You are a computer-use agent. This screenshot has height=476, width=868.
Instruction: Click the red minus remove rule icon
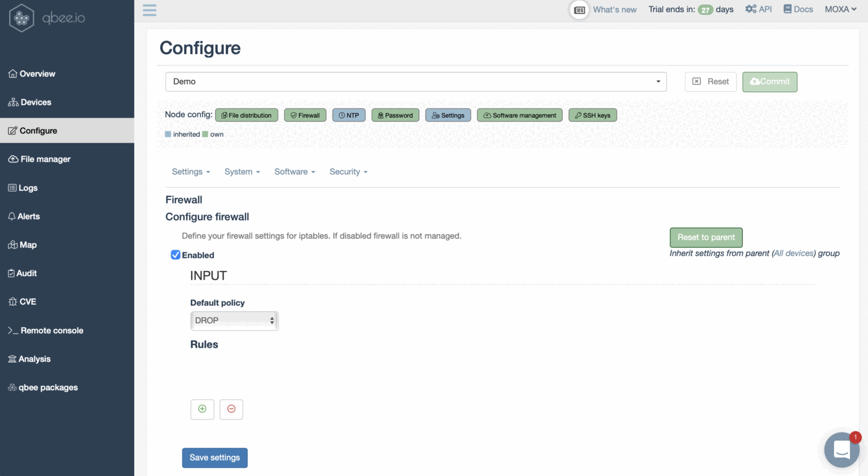click(x=231, y=409)
